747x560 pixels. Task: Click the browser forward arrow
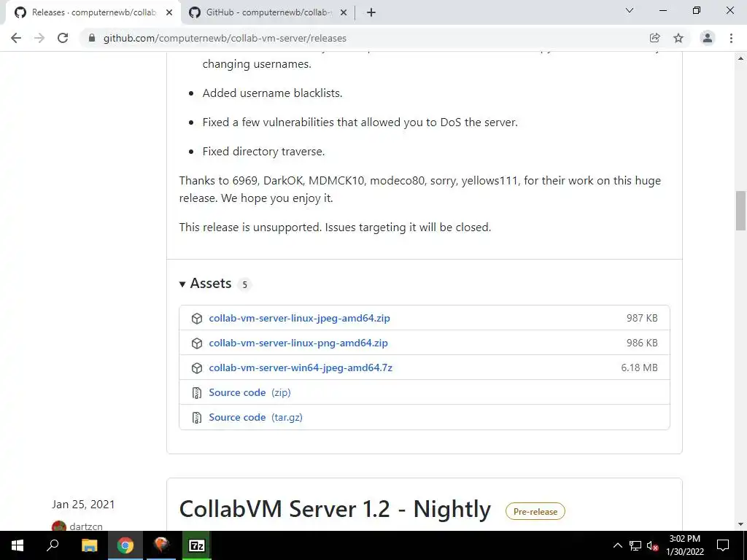point(39,38)
